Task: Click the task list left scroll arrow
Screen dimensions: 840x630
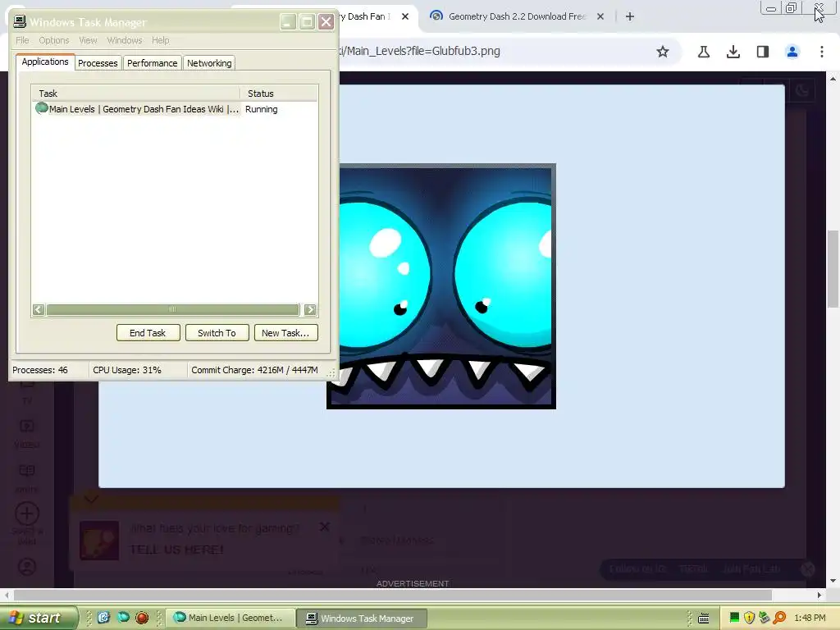Action: coord(38,309)
